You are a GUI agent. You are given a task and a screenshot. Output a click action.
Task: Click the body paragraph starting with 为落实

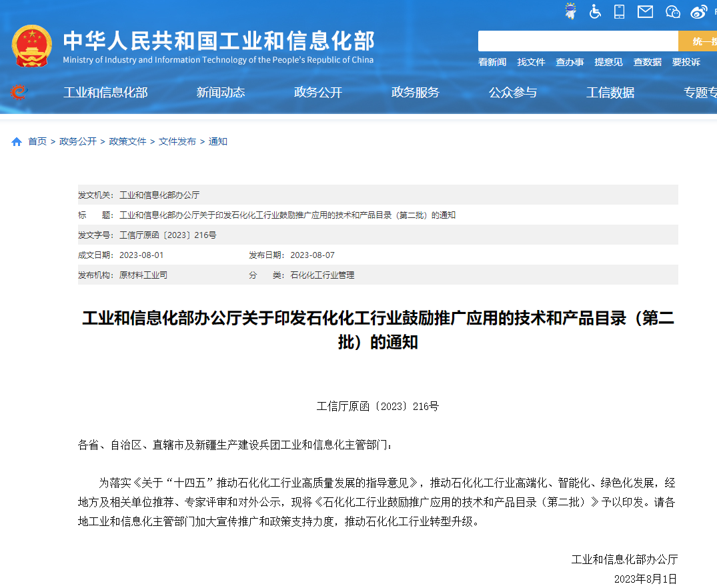coord(377,502)
